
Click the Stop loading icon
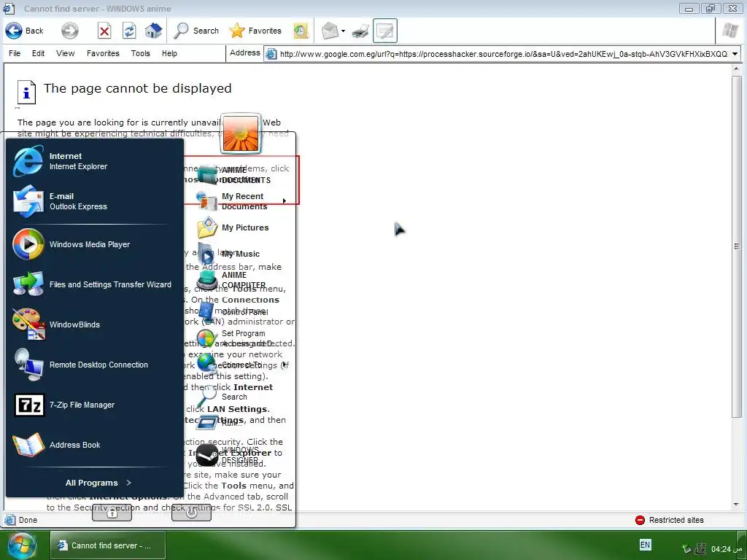tap(104, 31)
